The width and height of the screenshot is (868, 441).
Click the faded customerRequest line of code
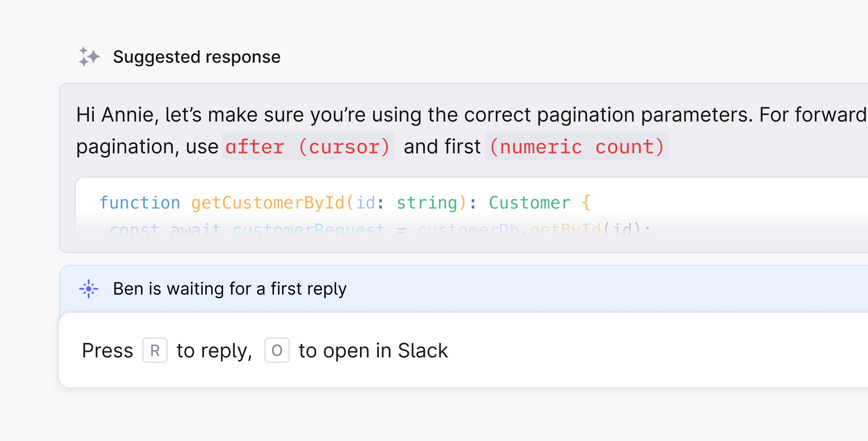point(380,229)
